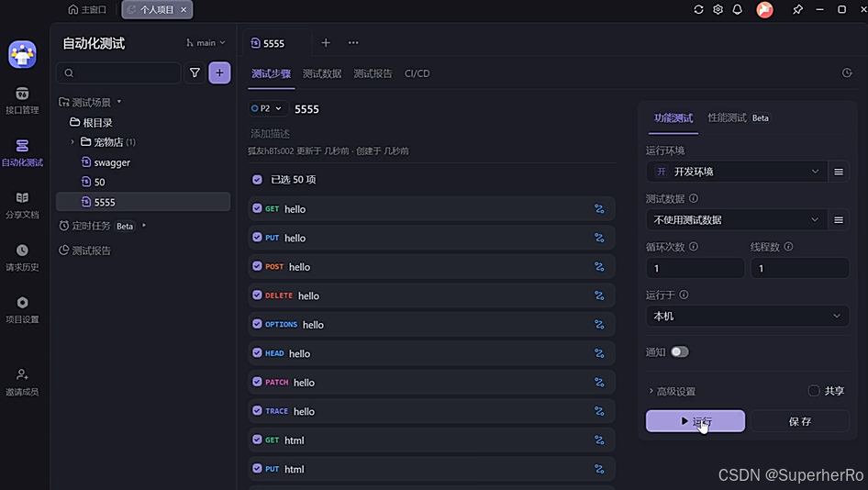Open the 本机 run-on dropdown
This screenshot has width=868, height=490.
(x=747, y=317)
